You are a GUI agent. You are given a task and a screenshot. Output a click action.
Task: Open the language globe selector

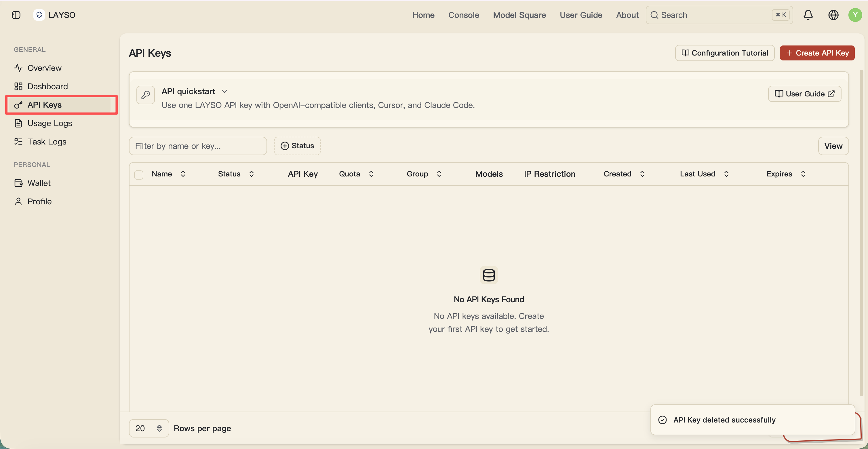pos(833,15)
